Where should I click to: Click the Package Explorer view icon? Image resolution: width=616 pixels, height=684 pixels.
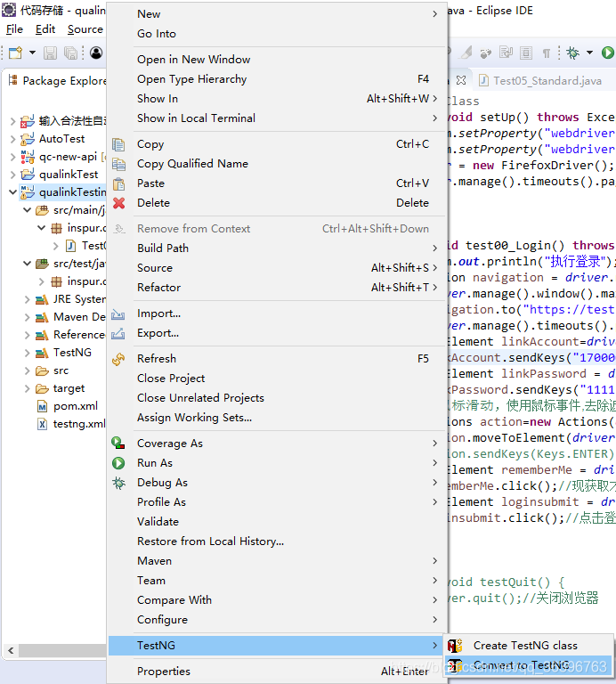pos(13,80)
